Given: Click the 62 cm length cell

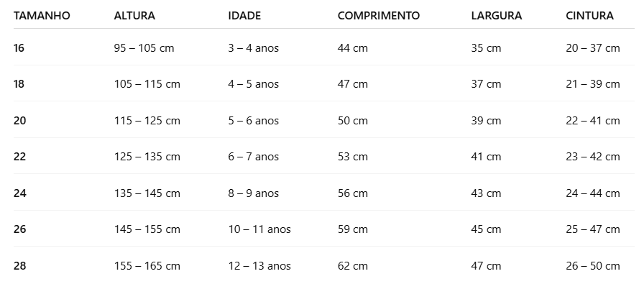Looking at the screenshot, I should (x=352, y=265).
